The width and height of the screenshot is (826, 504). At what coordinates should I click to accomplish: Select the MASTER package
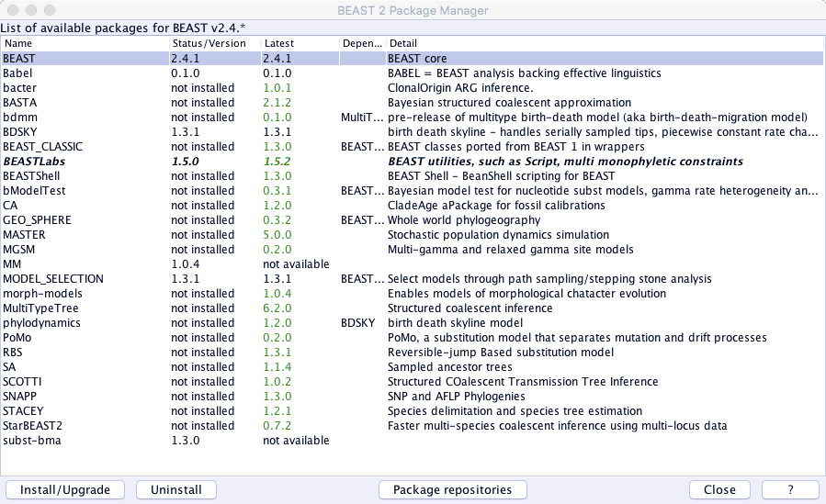coord(413,235)
